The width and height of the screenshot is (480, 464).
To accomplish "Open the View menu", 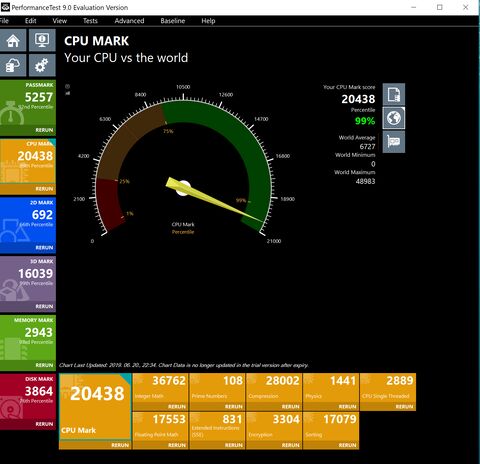I will (x=60, y=21).
